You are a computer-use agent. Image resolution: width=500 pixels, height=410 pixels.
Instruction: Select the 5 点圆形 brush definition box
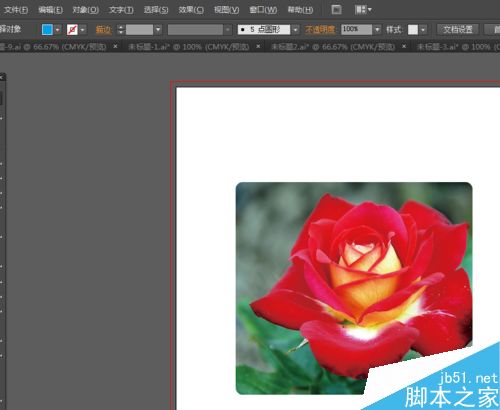coord(264,30)
